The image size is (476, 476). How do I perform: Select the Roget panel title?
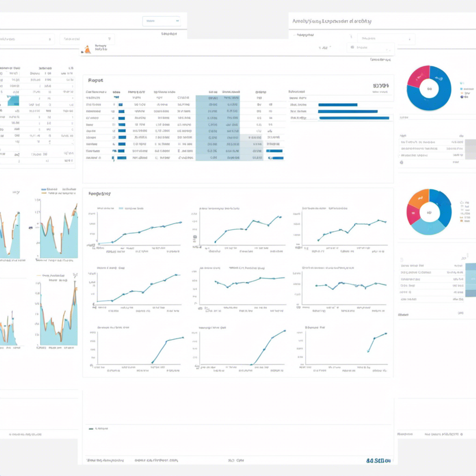pyautogui.click(x=95, y=80)
